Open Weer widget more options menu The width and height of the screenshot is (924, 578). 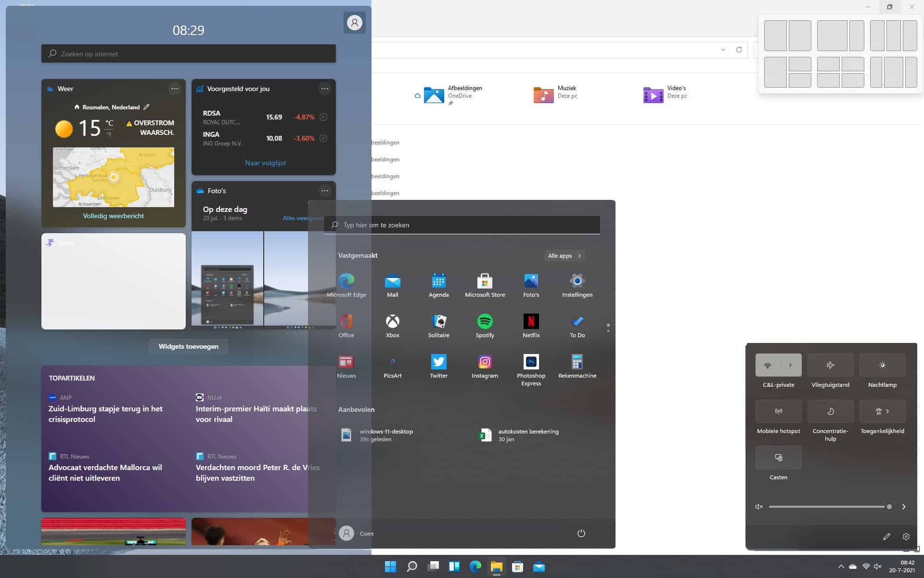click(175, 89)
